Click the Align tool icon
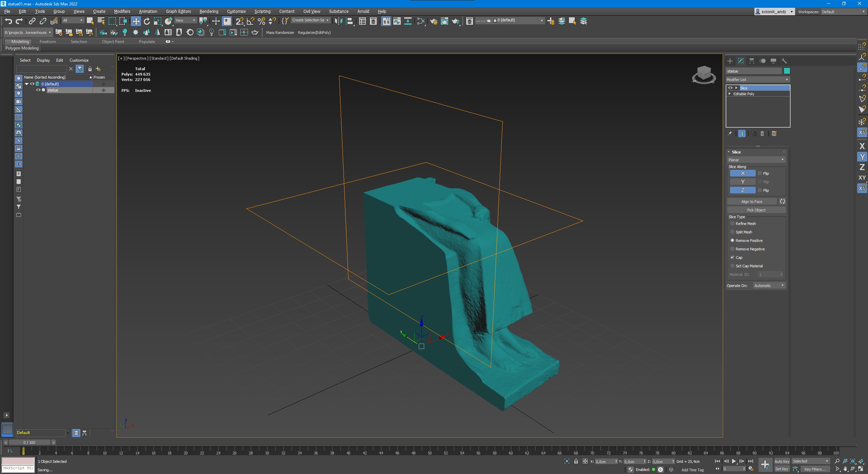Screen dimensions: 868x474 tap(350, 21)
